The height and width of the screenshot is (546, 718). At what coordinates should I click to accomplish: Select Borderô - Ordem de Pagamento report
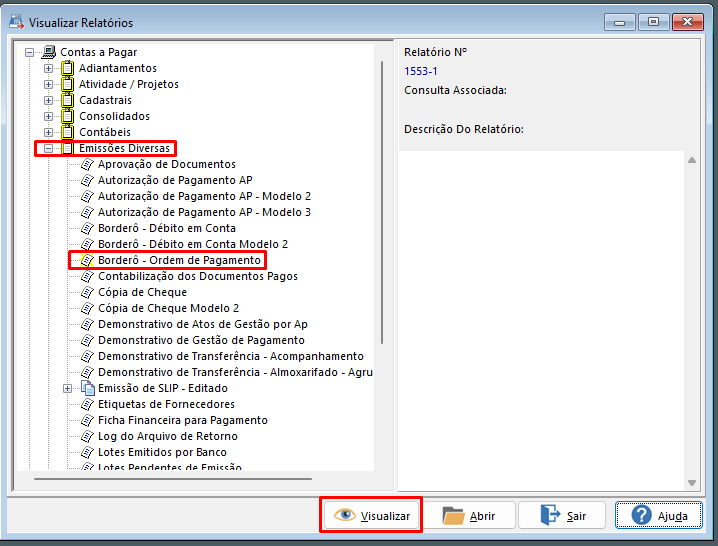point(179,260)
